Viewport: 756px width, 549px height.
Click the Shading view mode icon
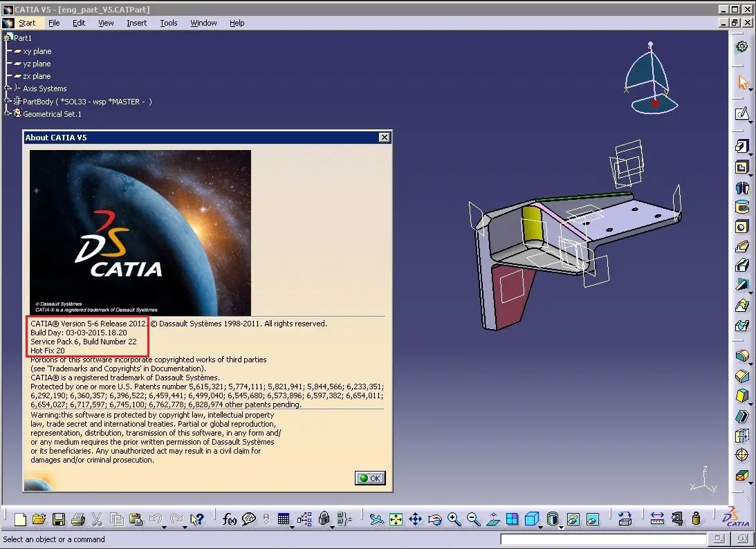pyautogui.click(x=553, y=519)
